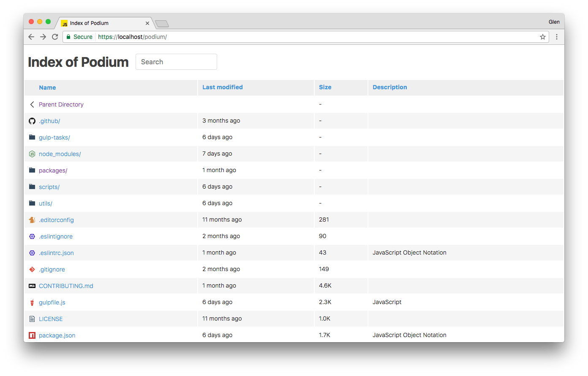
Task: Bookmark this page with the star icon
Action: 543,37
